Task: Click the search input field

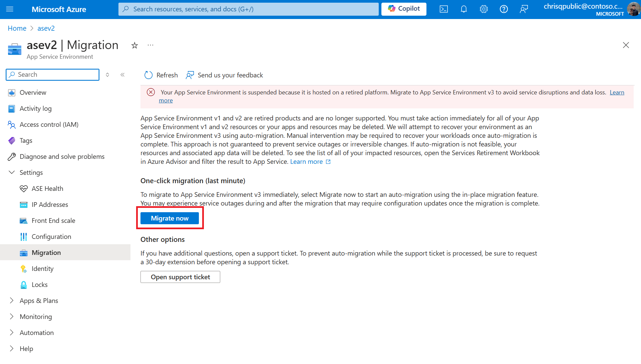Action: pos(53,74)
